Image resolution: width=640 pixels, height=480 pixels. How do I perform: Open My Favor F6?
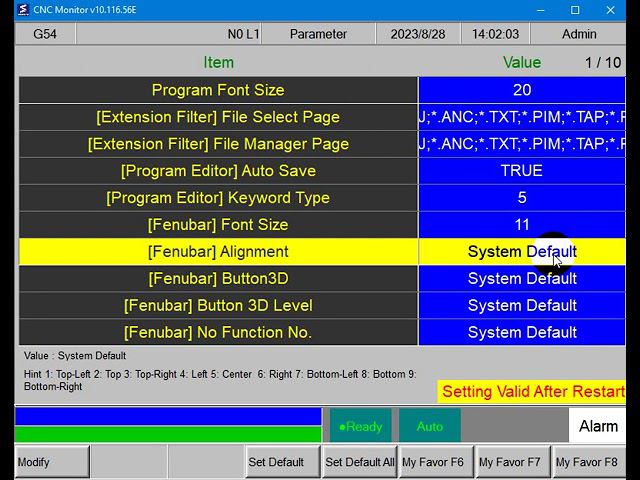(436, 462)
